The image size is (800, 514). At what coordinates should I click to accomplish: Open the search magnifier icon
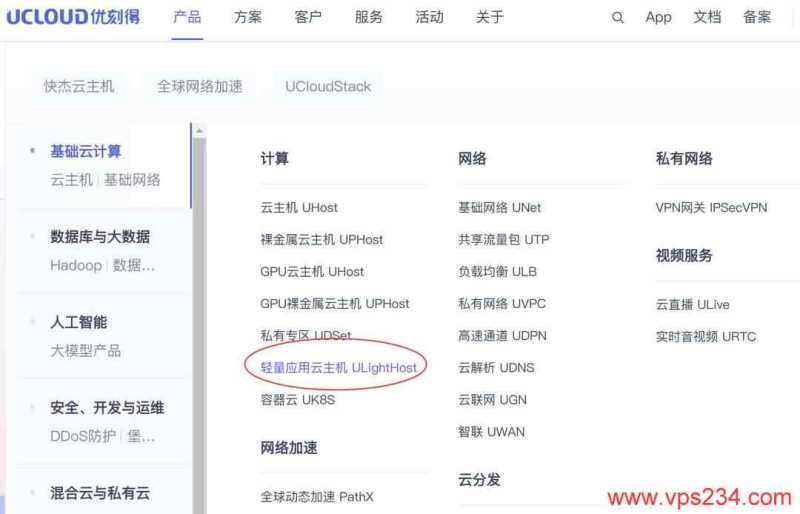[617, 17]
